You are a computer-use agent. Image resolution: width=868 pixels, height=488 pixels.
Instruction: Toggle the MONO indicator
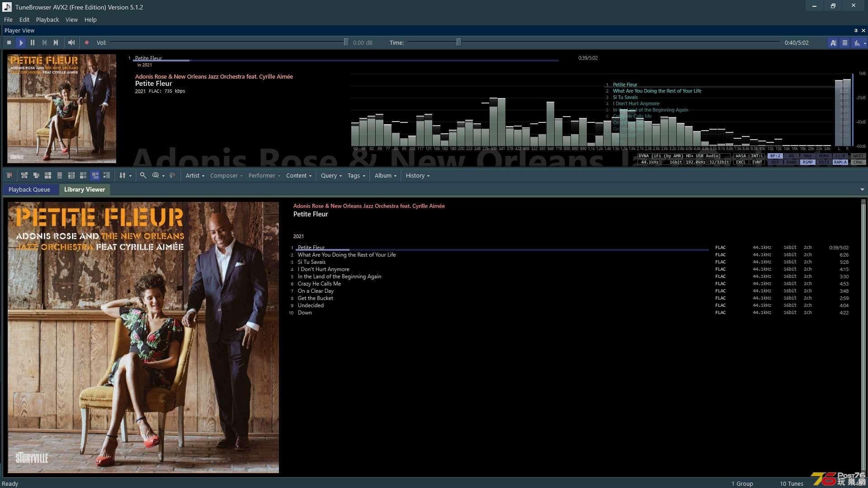point(824,156)
